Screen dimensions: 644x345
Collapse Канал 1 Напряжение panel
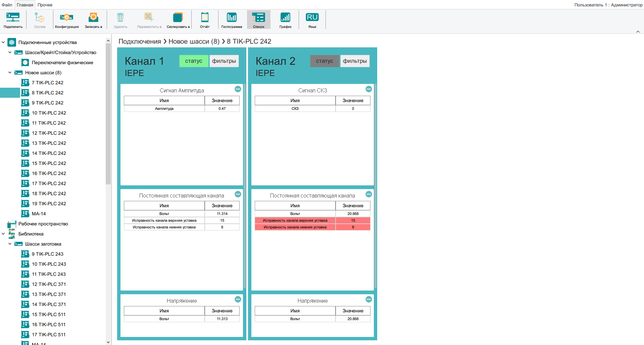click(x=238, y=299)
